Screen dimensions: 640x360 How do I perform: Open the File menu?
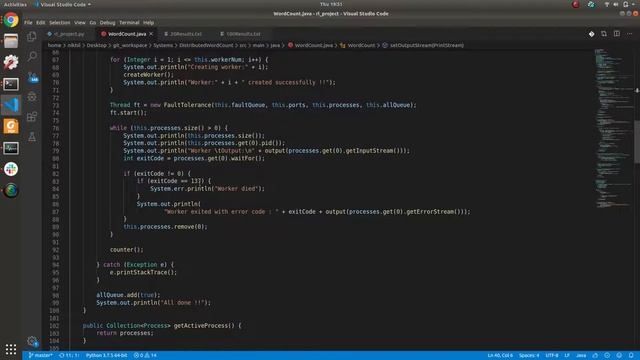pos(28,23)
